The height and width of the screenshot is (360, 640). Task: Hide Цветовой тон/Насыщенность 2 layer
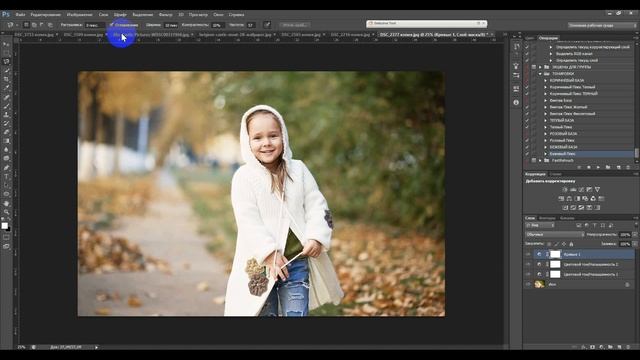[528, 264]
